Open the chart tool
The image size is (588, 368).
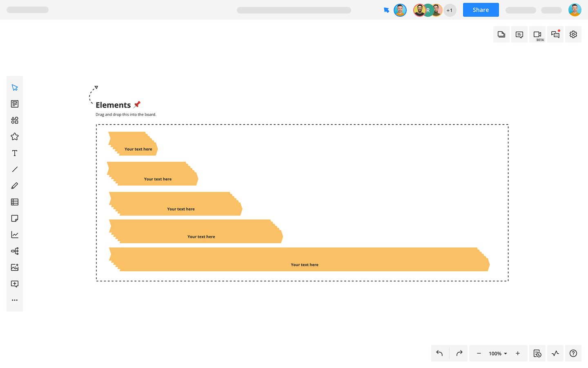15,235
